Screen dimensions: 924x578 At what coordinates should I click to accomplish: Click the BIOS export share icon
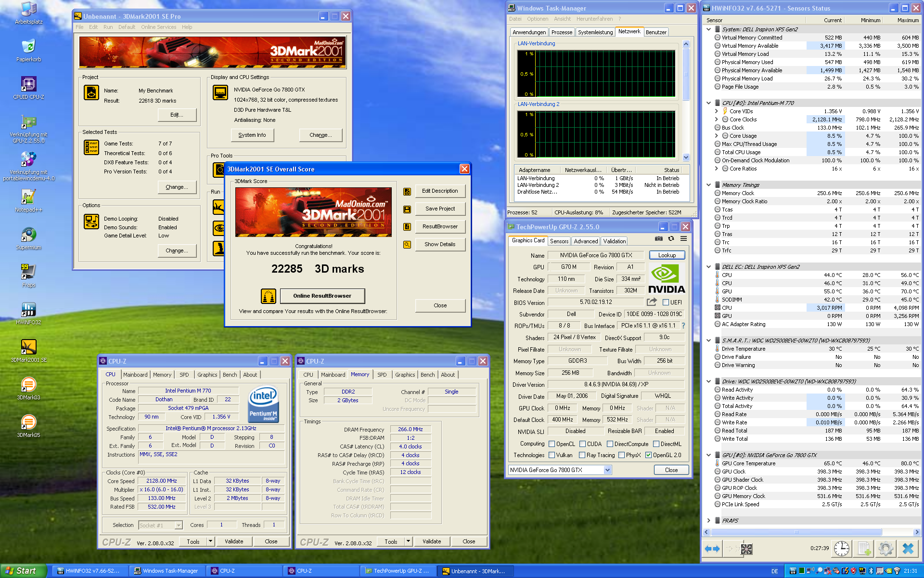[652, 302]
